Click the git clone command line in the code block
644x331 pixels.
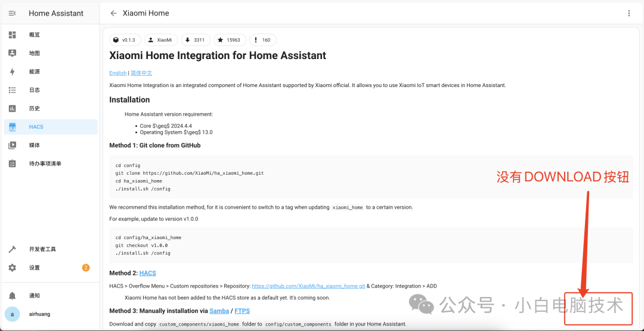(190, 174)
